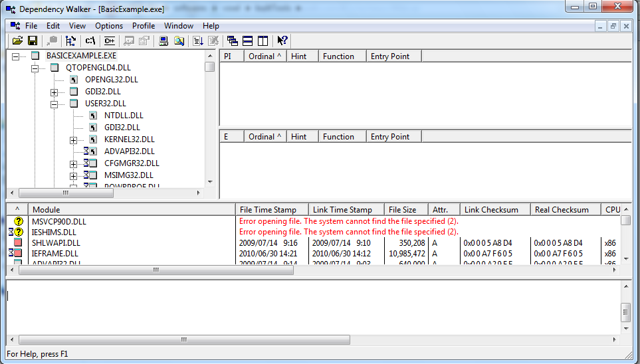This screenshot has width=640, height=364.
Task: Click the context help arrow icon
Action: coord(282,41)
